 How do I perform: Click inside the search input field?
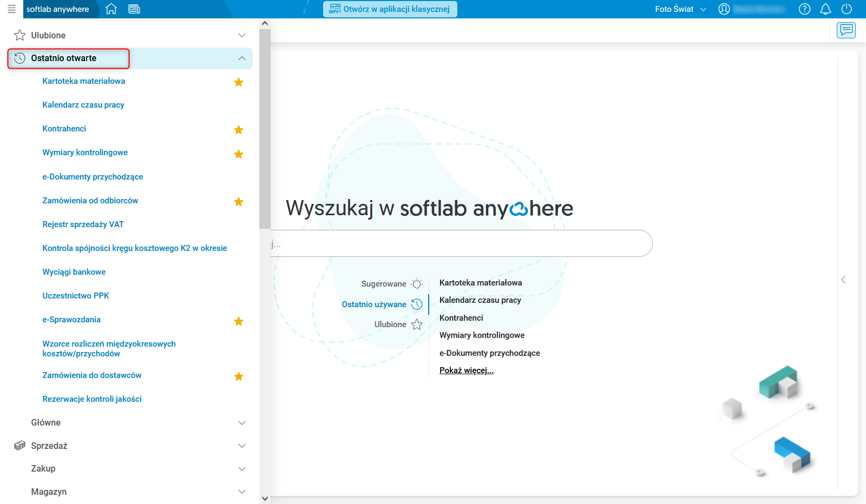tap(460, 243)
